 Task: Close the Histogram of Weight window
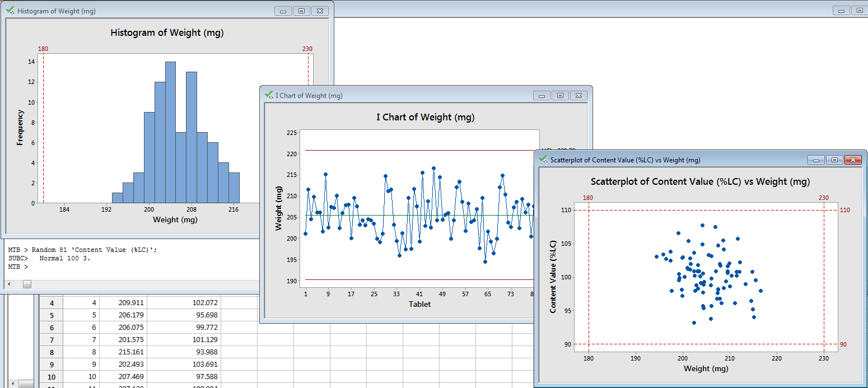coord(320,11)
